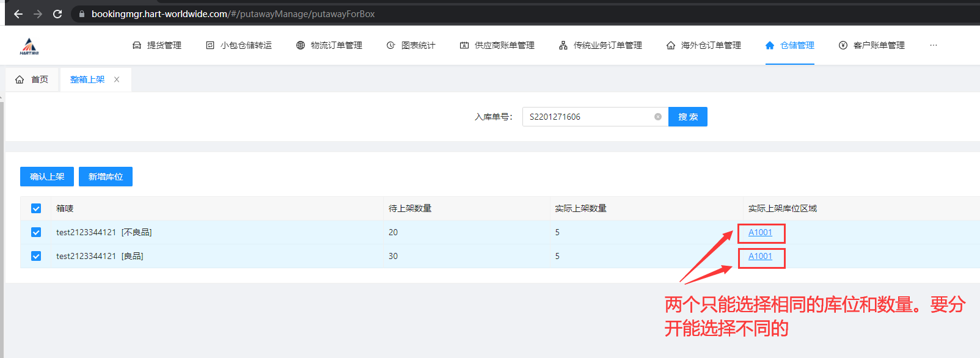Focus the 入库单号 input field
The image size is (980, 358).
[x=587, y=117]
